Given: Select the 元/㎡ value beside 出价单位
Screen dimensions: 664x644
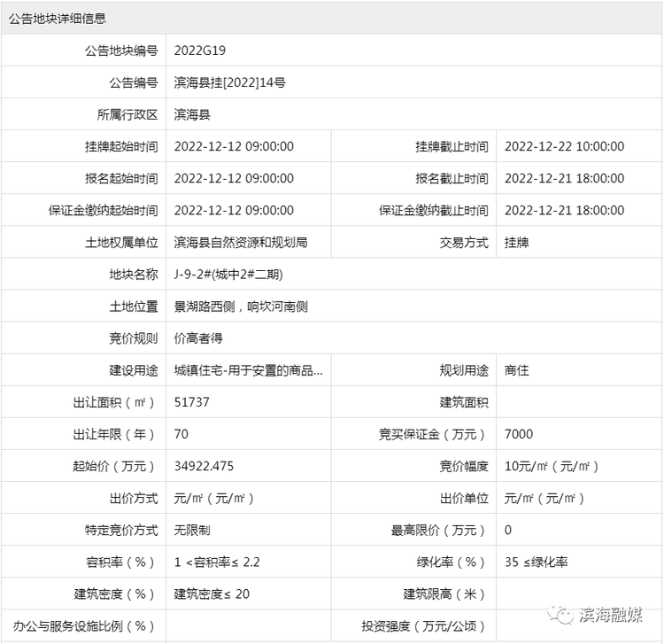Looking at the screenshot, I should pyautogui.click(x=544, y=498).
